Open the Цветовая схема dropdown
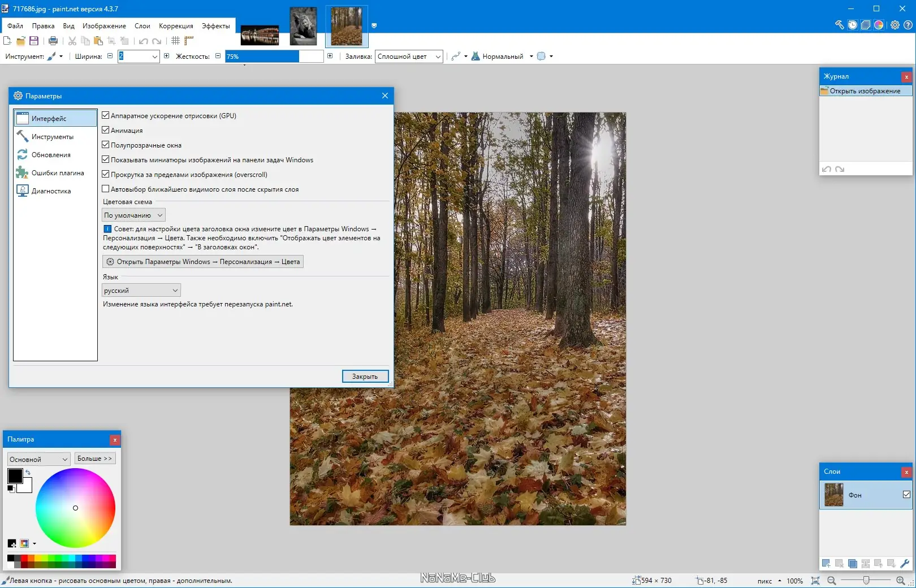Image resolution: width=916 pixels, height=588 pixels. pyautogui.click(x=133, y=215)
